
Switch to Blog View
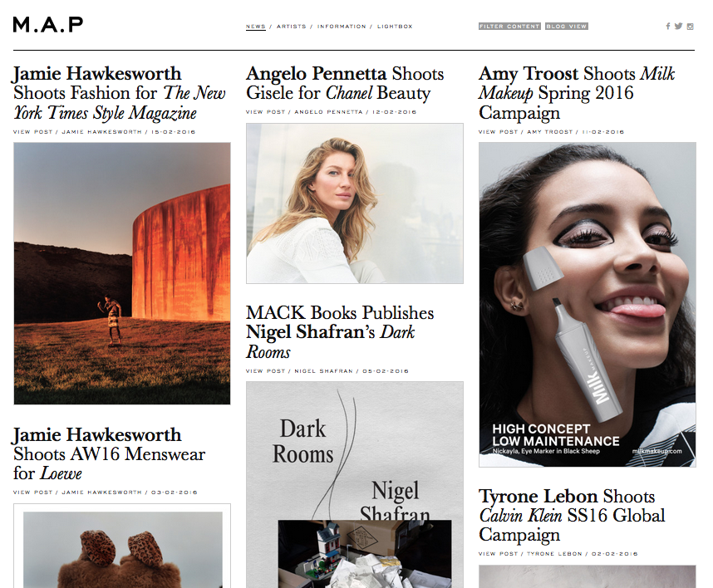[x=567, y=27]
